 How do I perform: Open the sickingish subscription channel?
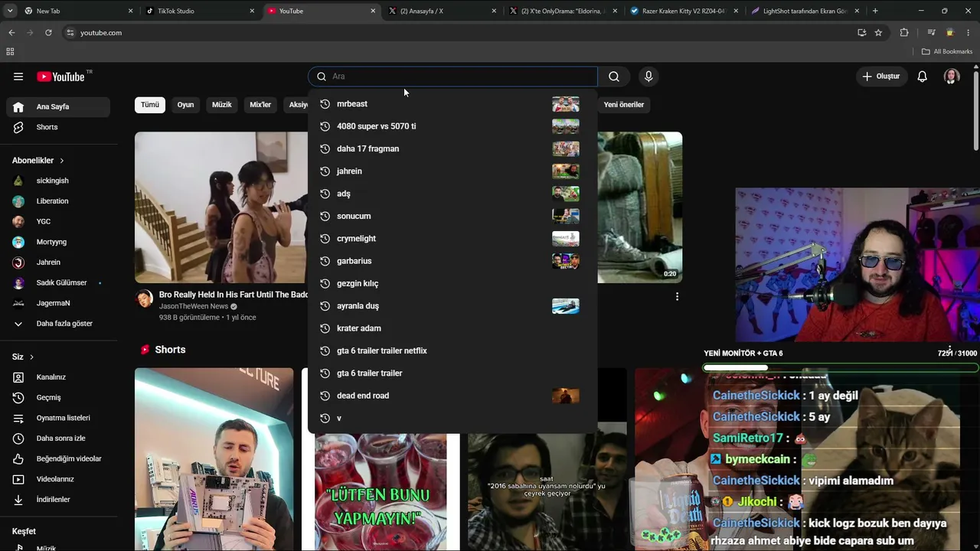pos(58,181)
